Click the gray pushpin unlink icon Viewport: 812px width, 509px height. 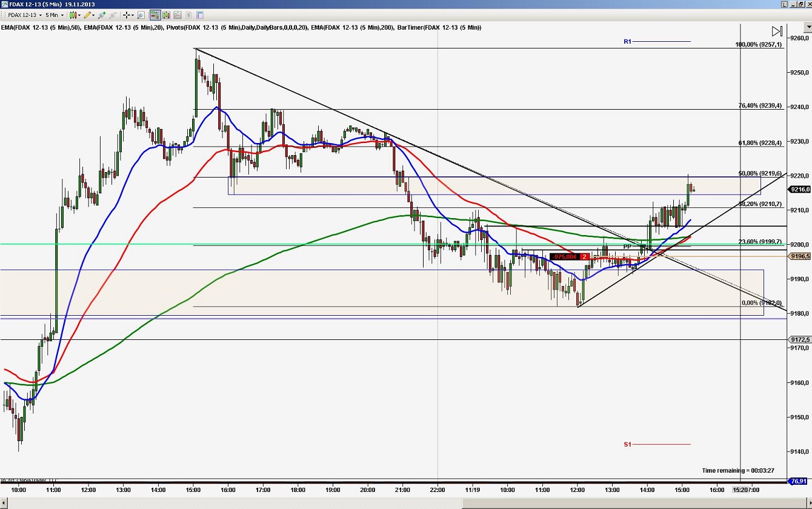click(113, 15)
